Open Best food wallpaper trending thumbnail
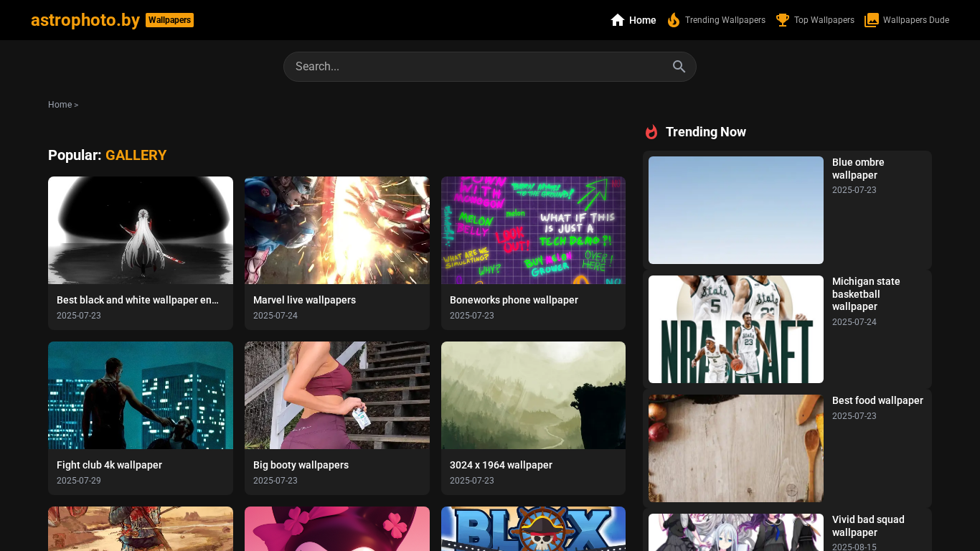The width and height of the screenshot is (980, 551). 736,448
